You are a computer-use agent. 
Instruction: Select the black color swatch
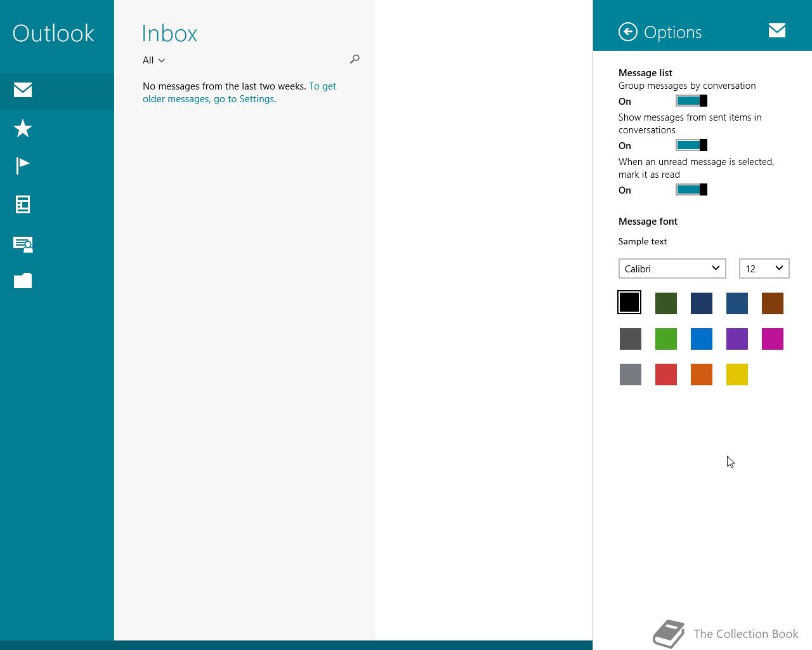tap(629, 302)
